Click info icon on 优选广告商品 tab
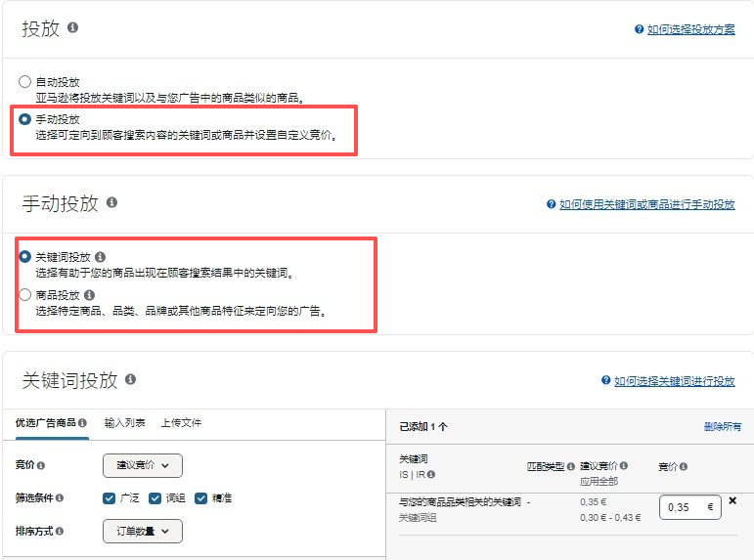Image resolution: width=754 pixels, height=560 pixels. 82,423
